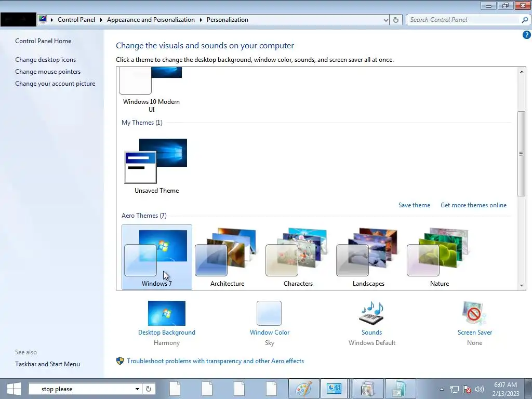Expand arrow before Control Panel breadcrumb
This screenshot has height=399, width=532.
pyautogui.click(x=52, y=20)
